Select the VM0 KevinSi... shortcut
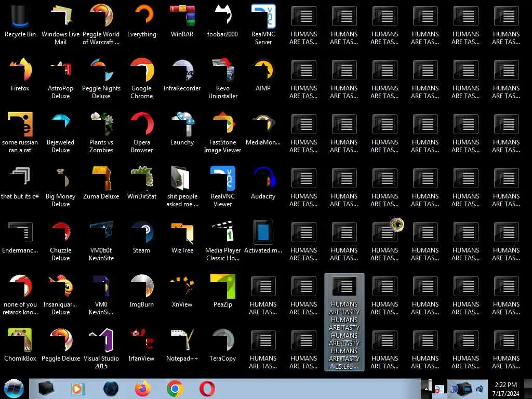Screen dimensions: 532x399 pyautogui.click(x=101, y=294)
